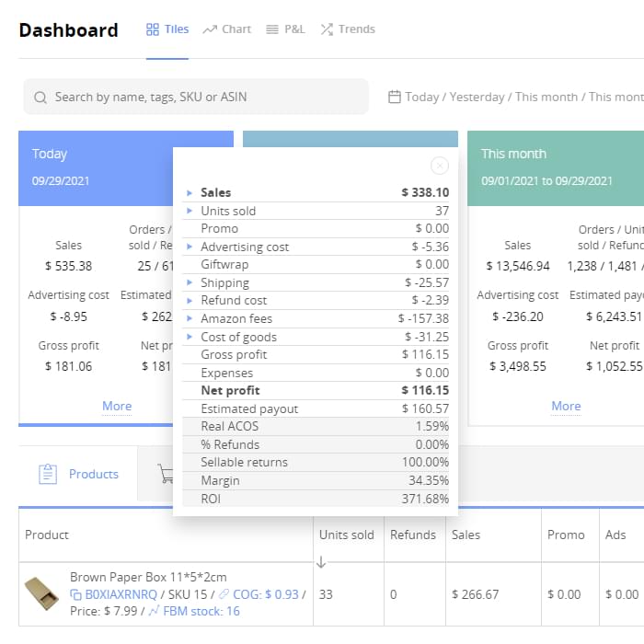Open the Products tab
The height and width of the screenshot is (644, 644).
[78, 474]
